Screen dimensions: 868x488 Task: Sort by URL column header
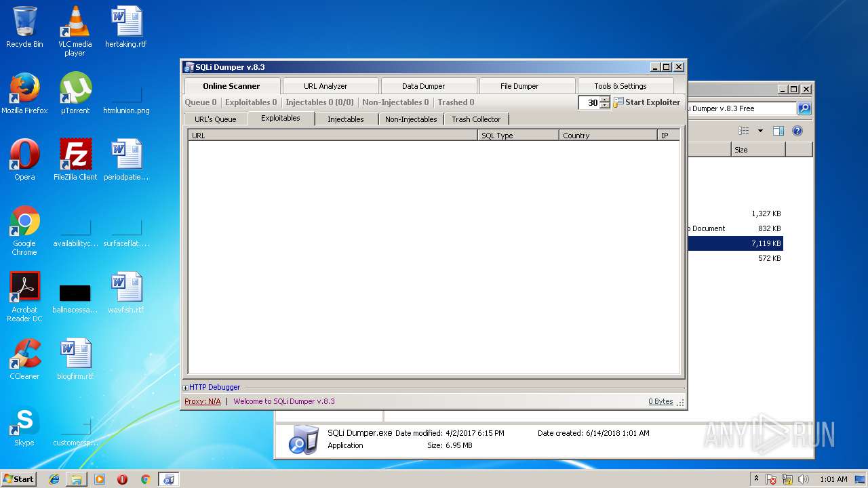click(333, 136)
